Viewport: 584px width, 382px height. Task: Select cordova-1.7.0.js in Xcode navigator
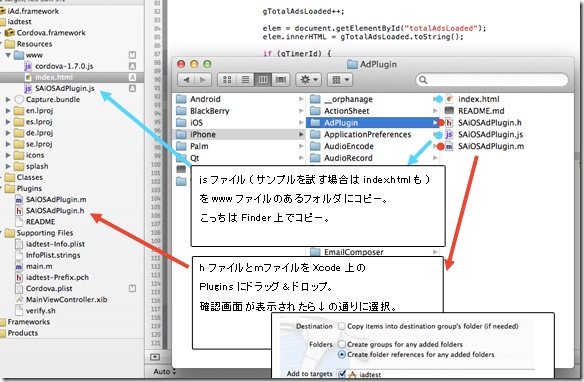coord(64,66)
